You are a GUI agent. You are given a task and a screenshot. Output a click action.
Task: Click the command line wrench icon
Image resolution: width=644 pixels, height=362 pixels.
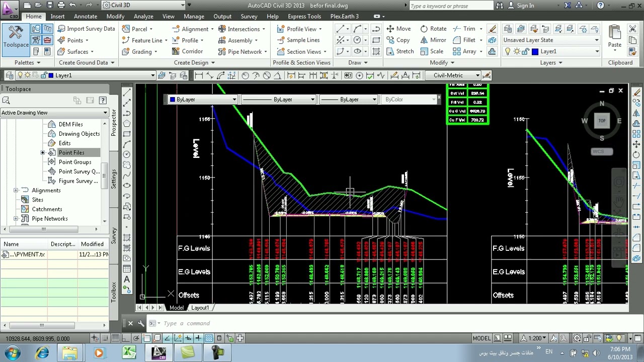coord(141,323)
